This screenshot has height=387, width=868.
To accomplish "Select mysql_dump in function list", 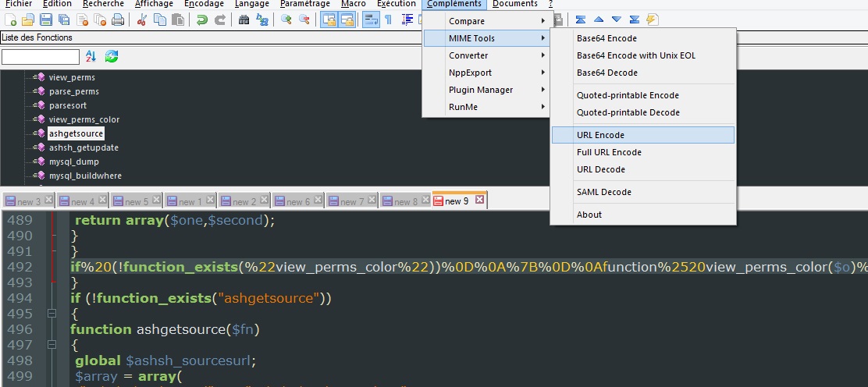I will point(73,162).
